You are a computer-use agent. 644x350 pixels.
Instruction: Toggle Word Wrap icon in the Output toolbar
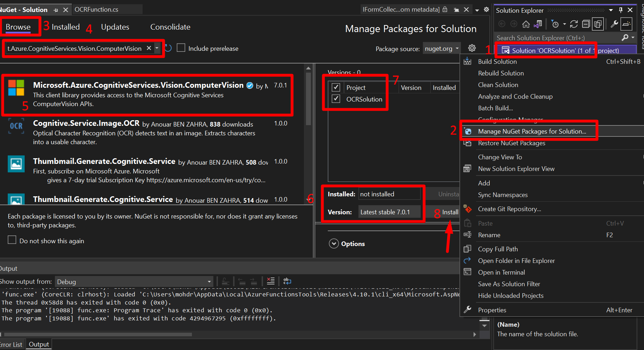[287, 281]
